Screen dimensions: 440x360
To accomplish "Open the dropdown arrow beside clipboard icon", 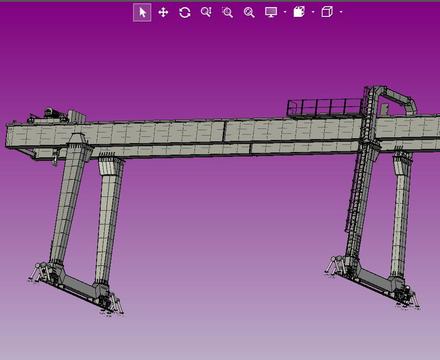I will [x=313, y=12].
